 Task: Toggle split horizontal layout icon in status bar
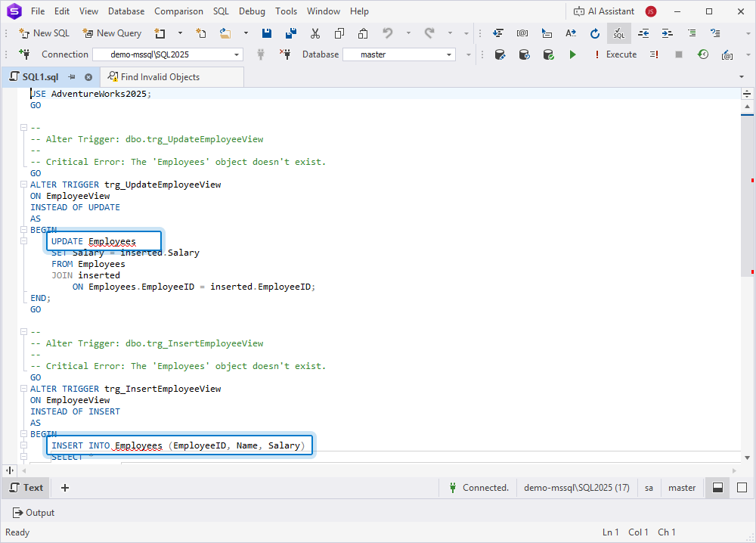(x=717, y=488)
